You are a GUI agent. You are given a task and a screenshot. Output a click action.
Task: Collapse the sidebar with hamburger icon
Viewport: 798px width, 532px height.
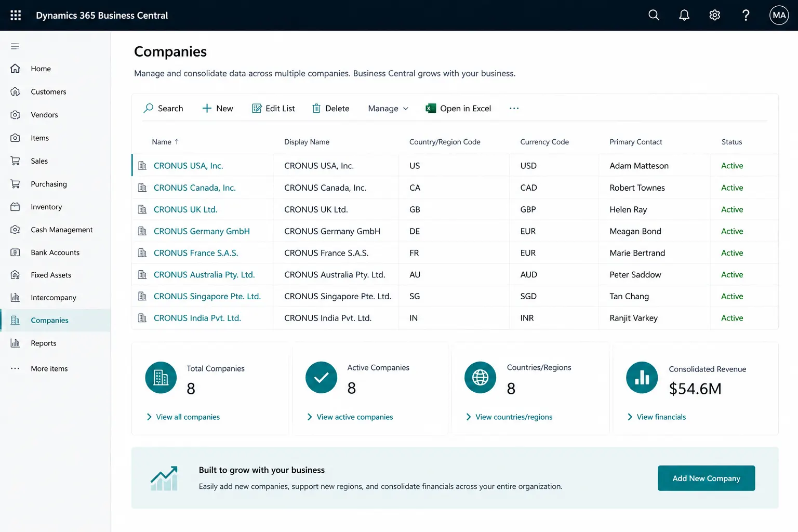[x=15, y=46]
